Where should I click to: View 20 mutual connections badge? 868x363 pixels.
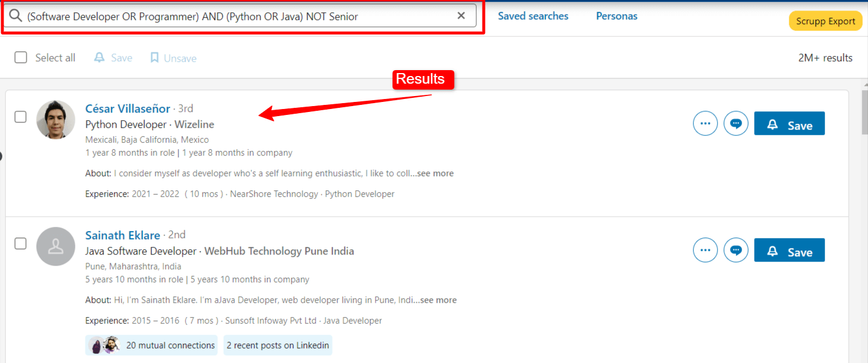151,345
